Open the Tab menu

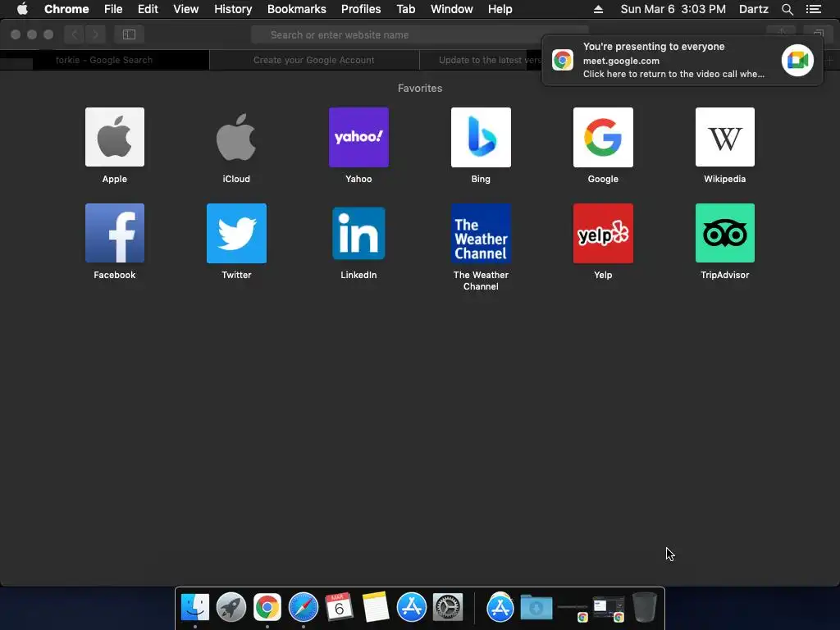(x=405, y=9)
